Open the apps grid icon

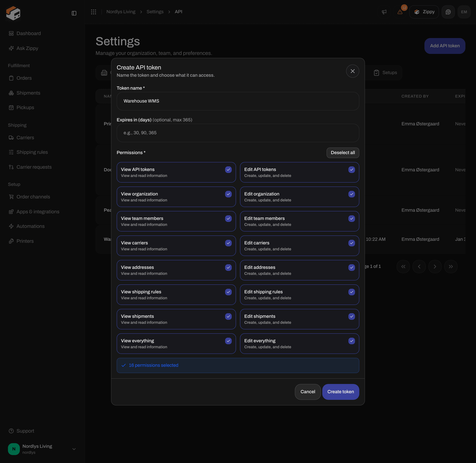(94, 12)
